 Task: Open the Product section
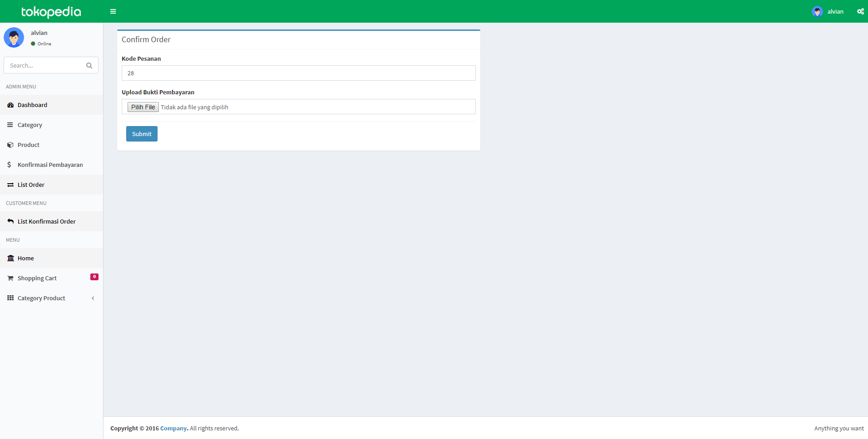click(10, 145)
